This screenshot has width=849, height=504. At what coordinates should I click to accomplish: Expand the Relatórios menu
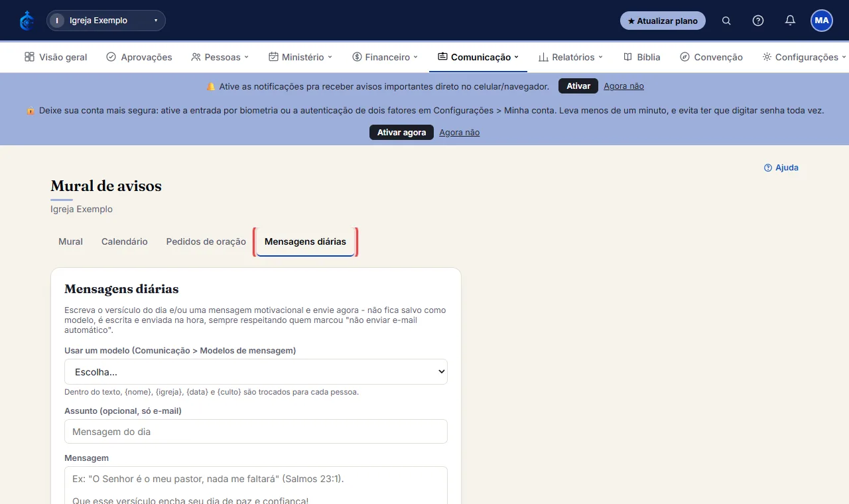point(570,57)
